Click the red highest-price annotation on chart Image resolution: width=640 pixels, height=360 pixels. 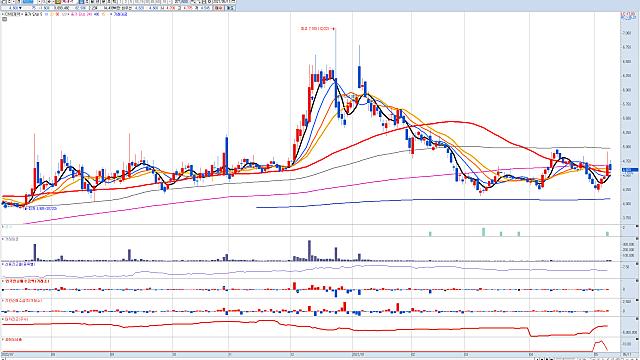coord(318,29)
